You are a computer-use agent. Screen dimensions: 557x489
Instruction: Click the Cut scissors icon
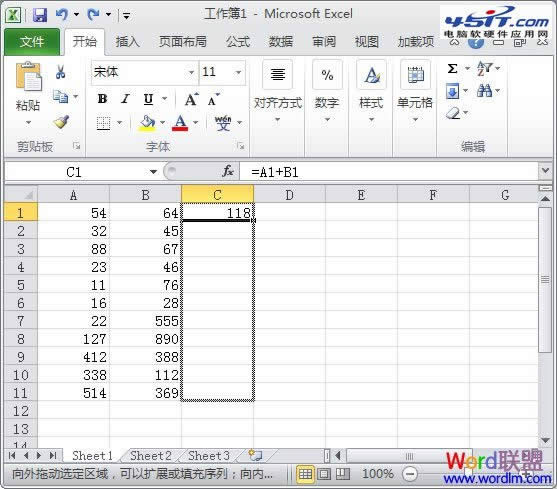tap(60, 72)
